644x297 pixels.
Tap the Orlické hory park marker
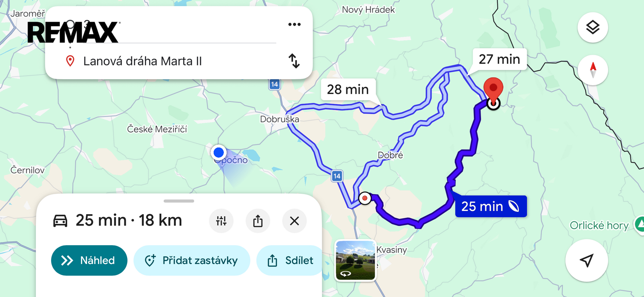(640, 223)
